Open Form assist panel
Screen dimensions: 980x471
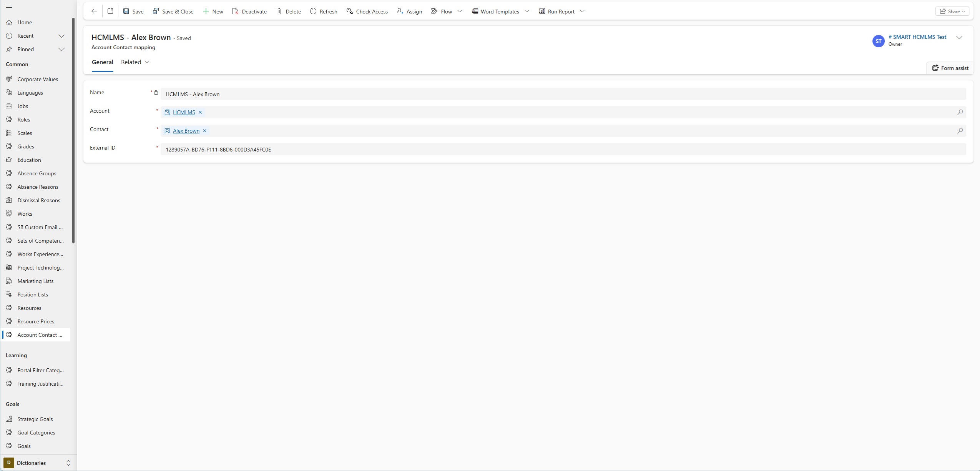coord(950,68)
